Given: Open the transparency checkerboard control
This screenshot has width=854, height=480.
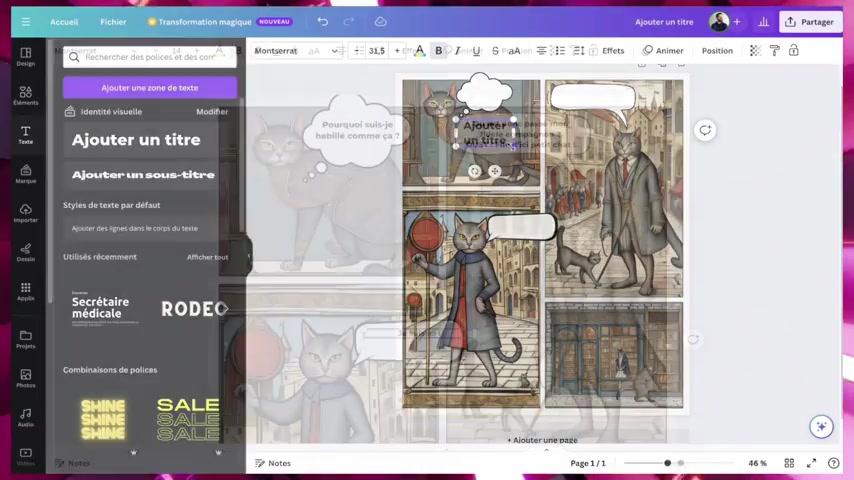Looking at the screenshot, I should pyautogui.click(x=755, y=51).
